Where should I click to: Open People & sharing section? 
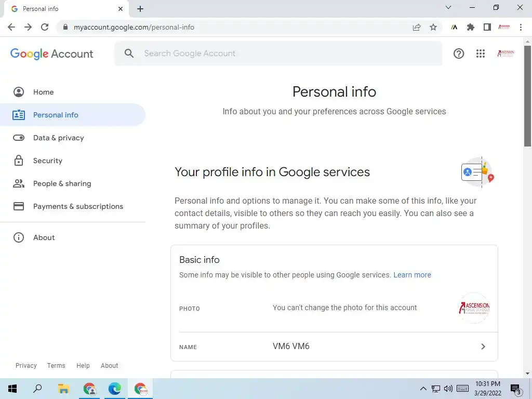pos(73,183)
